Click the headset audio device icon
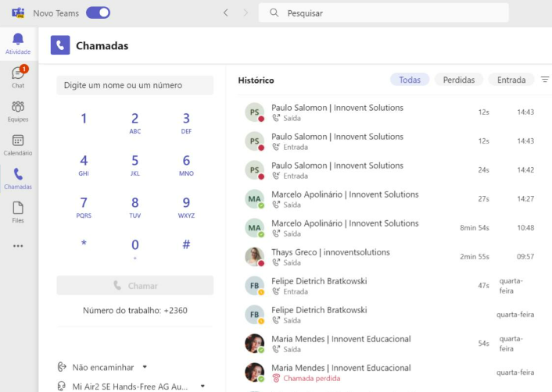 point(62,386)
